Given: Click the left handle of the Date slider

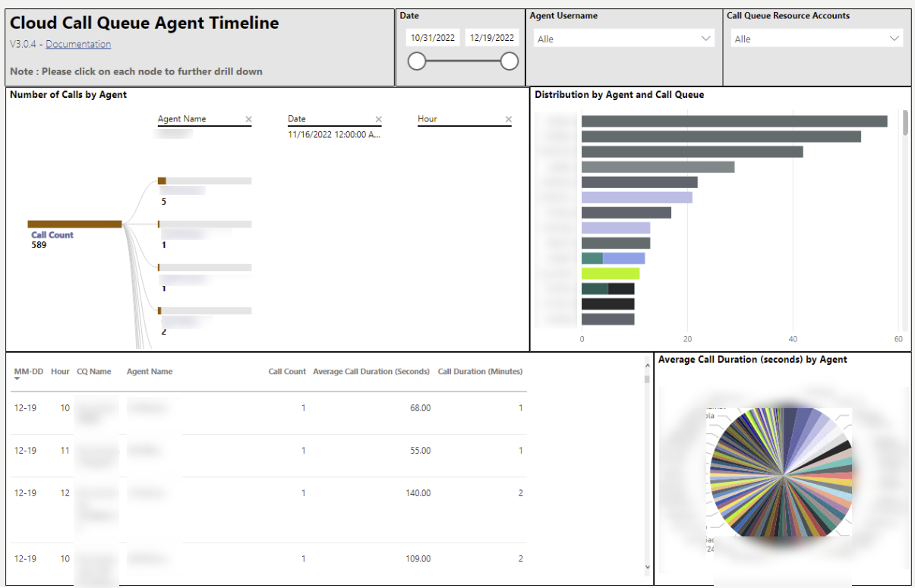Looking at the screenshot, I should point(417,61).
